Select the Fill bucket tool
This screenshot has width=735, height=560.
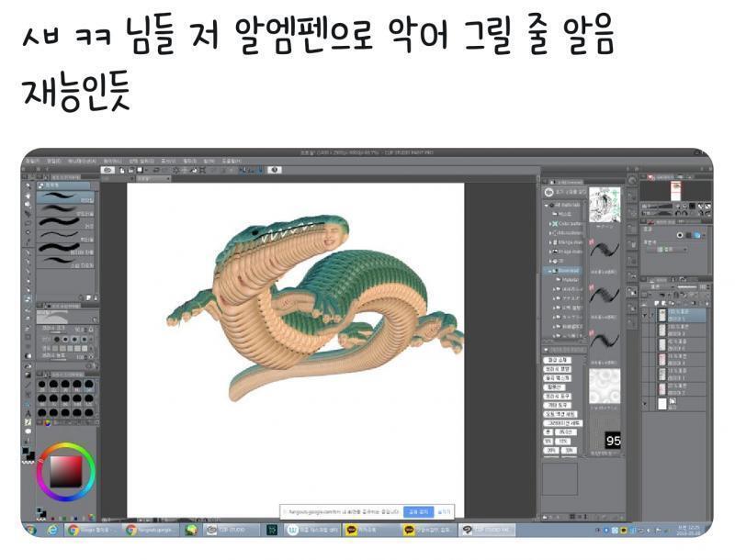point(28,365)
